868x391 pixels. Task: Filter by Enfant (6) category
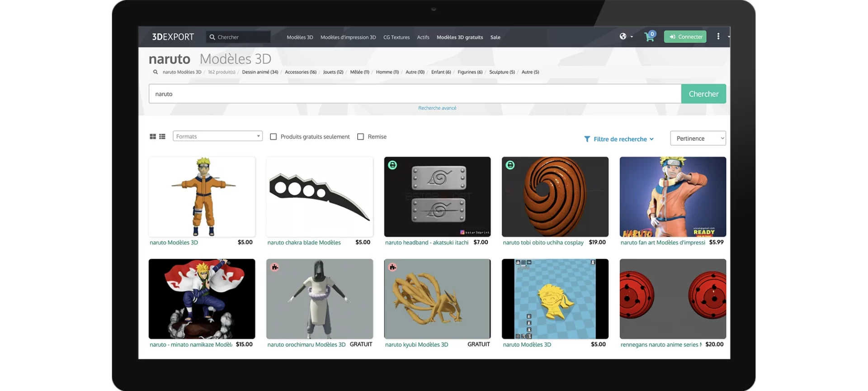click(441, 72)
